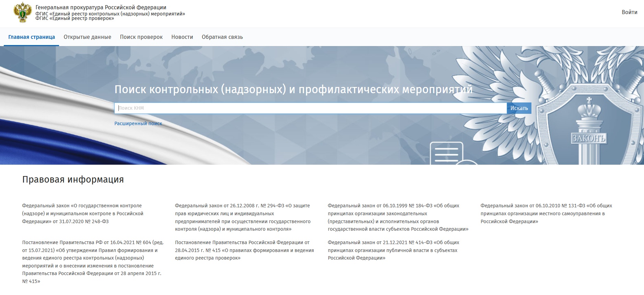
Task: Open the Главная страница tab
Action: [32, 37]
